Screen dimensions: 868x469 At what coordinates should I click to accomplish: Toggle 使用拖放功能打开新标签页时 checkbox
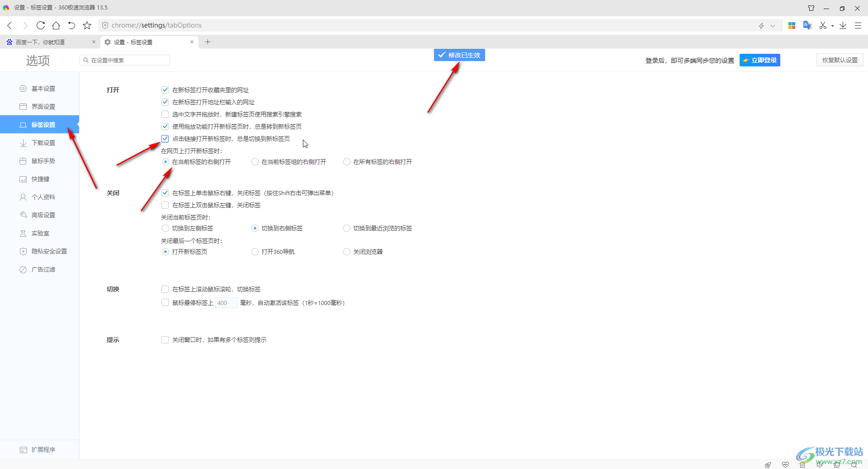[165, 127]
